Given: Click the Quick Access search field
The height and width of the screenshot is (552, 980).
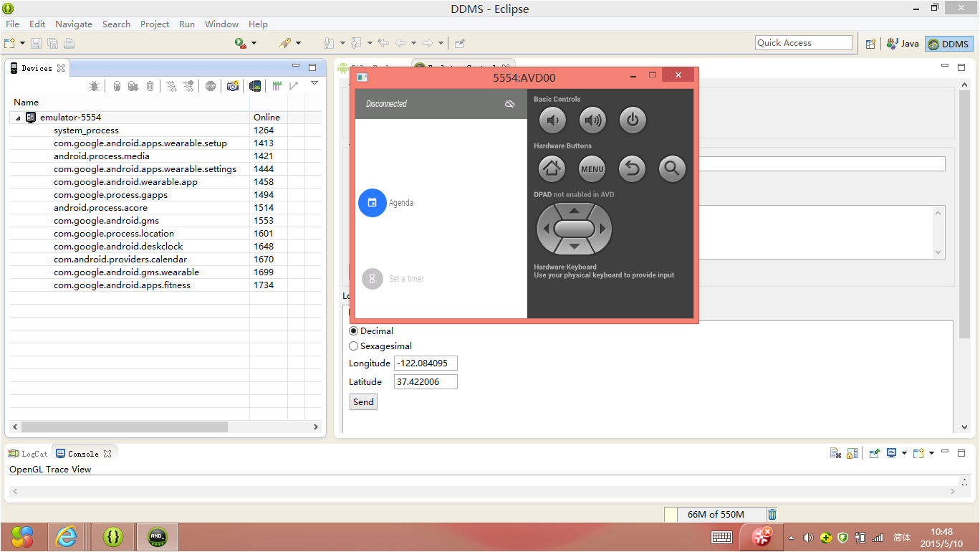Looking at the screenshot, I should 804,43.
